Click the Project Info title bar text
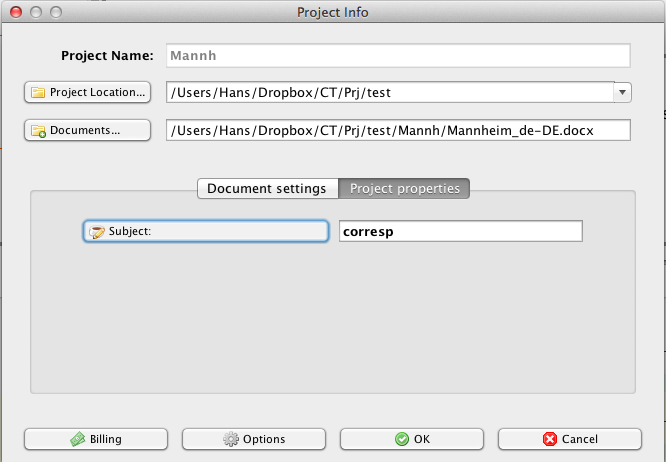The height and width of the screenshot is (462, 666). [x=333, y=12]
